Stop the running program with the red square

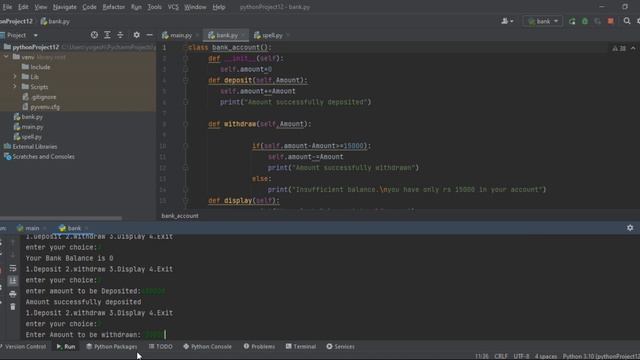tap(611, 21)
